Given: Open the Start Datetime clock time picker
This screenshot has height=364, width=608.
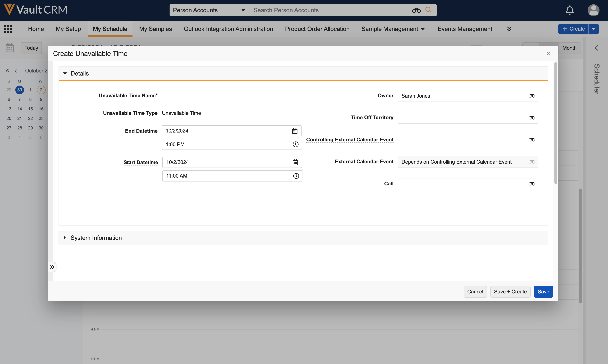Looking at the screenshot, I should (x=296, y=176).
